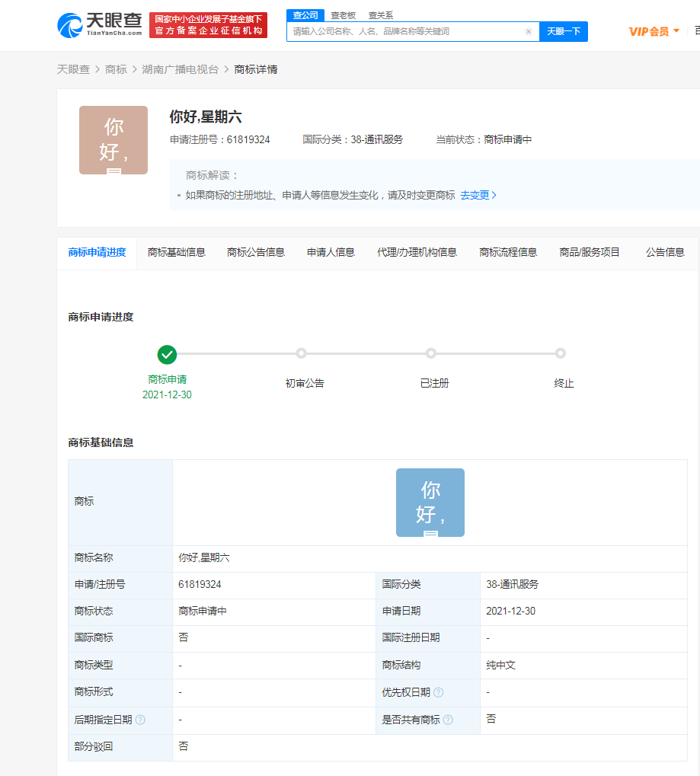Click the 已注册 progress step circle

click(431, 353)
